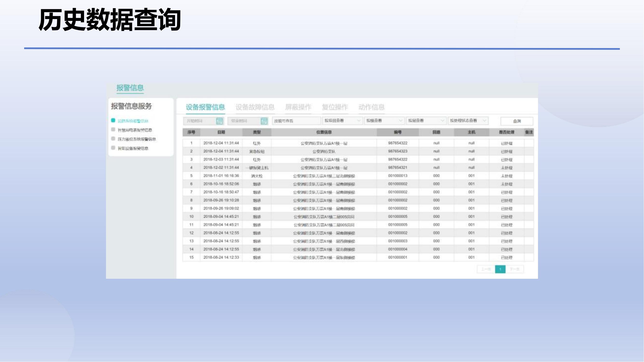Click the 紧急按钮 type cell in row 2

(x=257, y=151)
